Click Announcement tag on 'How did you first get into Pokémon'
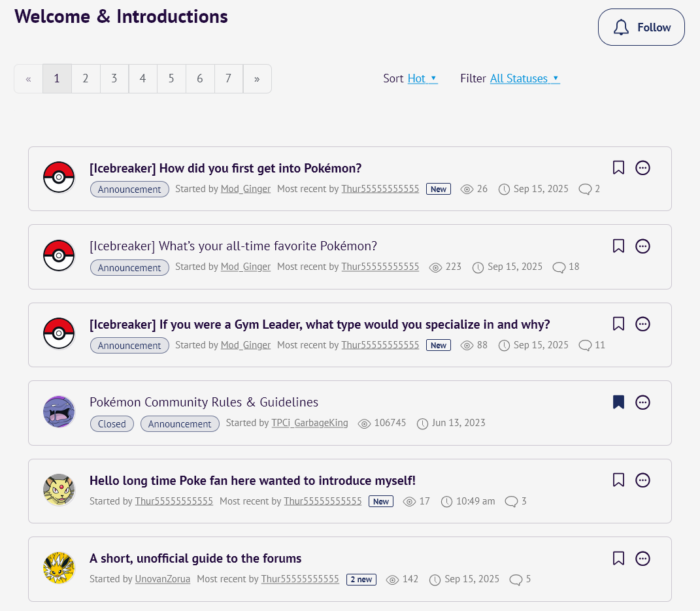This screenshot has height=611, width=700. coord(129,190)
